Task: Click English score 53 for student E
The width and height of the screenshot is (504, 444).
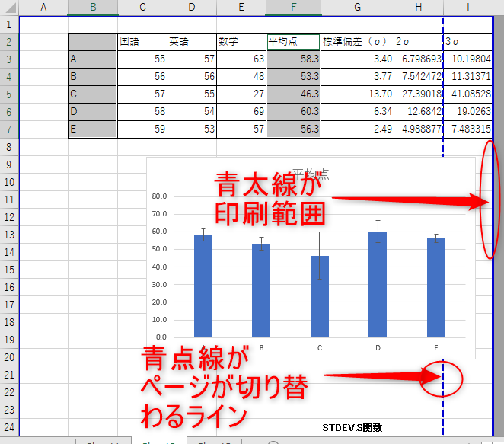Action: [192, 129]
